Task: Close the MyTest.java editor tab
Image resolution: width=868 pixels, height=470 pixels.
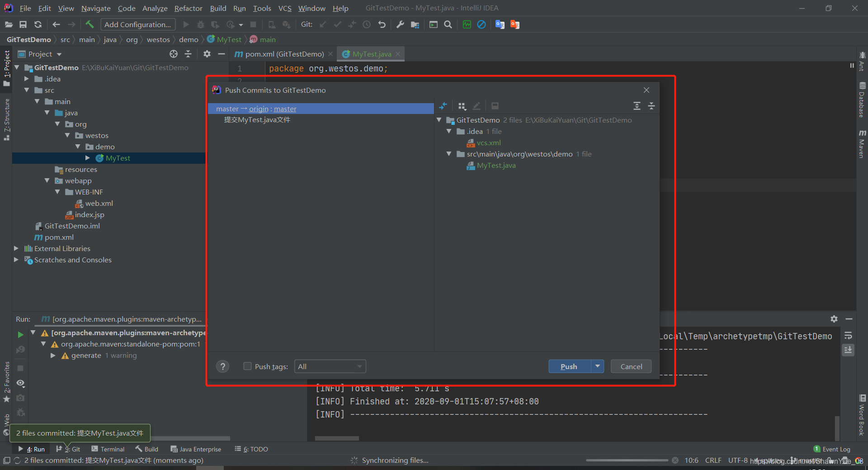Action: point(398,54)
